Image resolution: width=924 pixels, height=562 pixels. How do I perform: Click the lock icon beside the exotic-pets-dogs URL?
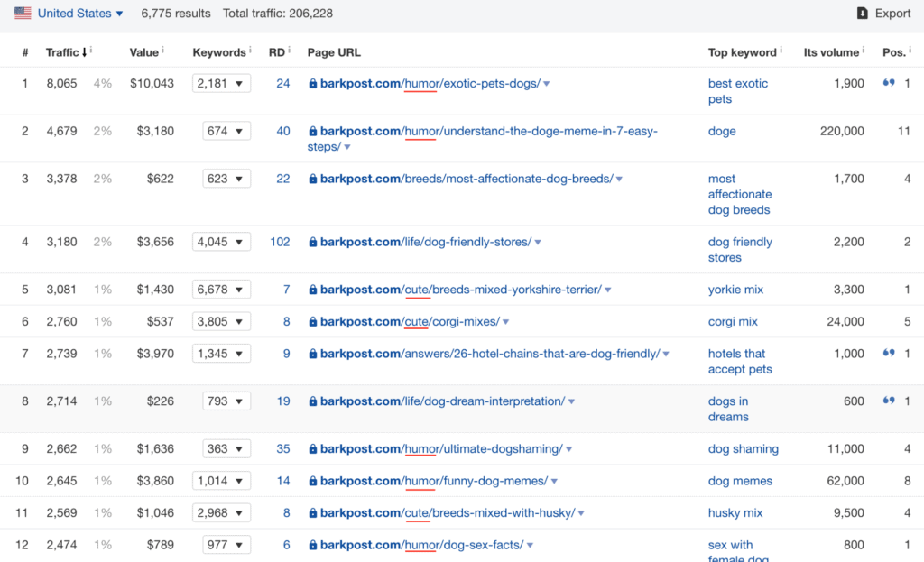click(313, 84)
